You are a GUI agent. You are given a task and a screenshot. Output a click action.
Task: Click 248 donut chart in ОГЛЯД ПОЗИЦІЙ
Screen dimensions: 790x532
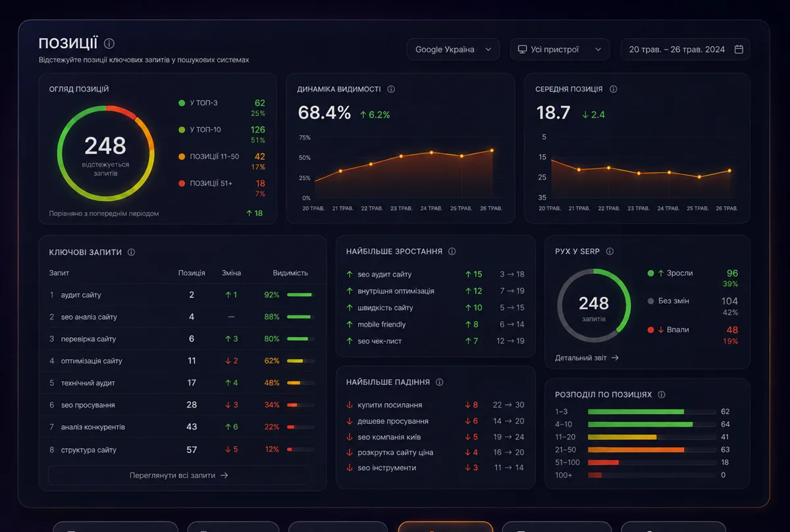[x=105, y=153]
